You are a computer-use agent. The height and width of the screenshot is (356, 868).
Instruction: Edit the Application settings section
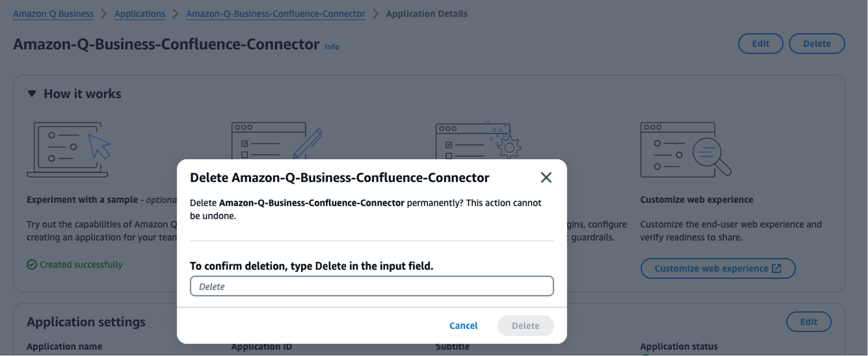(x=808, y=322)
